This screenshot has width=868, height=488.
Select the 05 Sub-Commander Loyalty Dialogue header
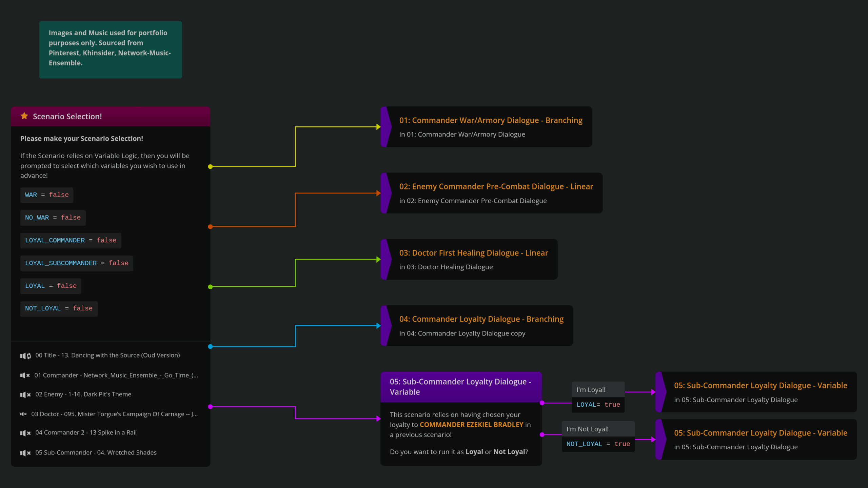pos(461,387)
